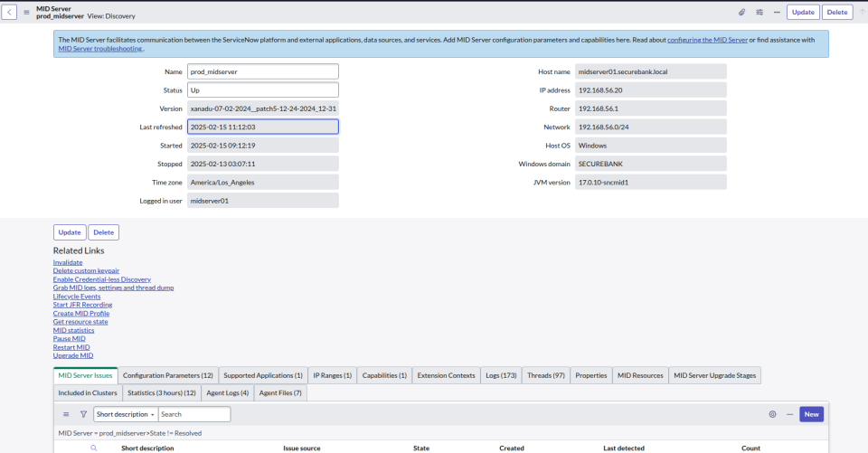Click Upgrade MID link
This screenshot has height=453, width=868.
[x=73, y=355]
